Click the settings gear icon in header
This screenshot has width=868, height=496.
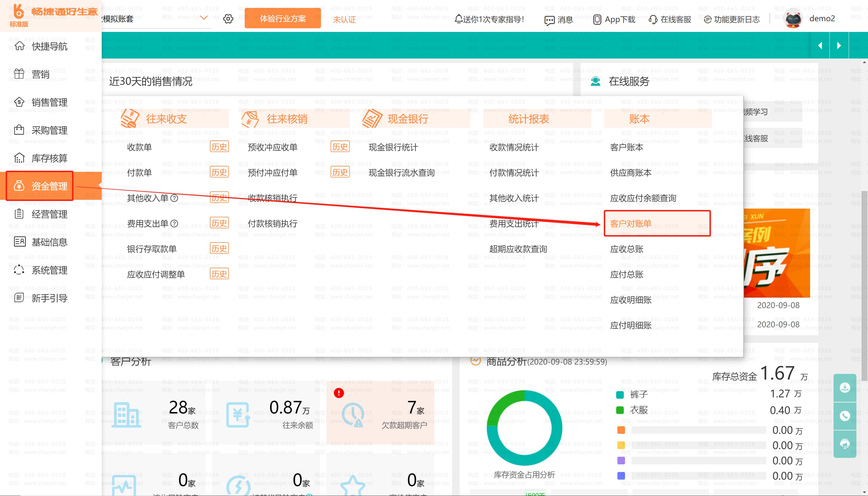pos(228,19)
